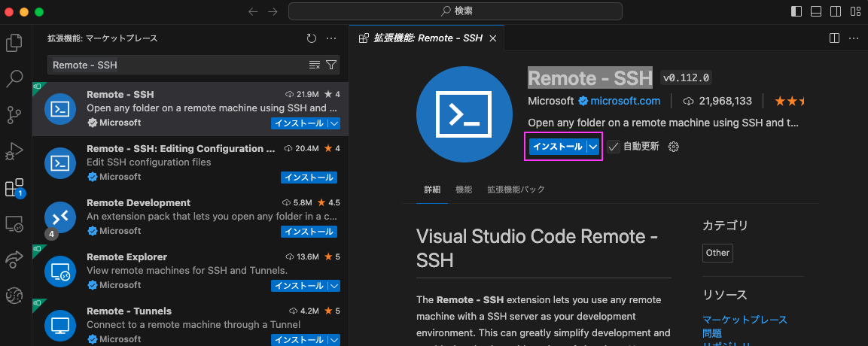Switch to the 拡張機能パック tab
Image resolution: width=868 pixels, height=346 pixels.
pyautogui.click(x=516, y=190)
